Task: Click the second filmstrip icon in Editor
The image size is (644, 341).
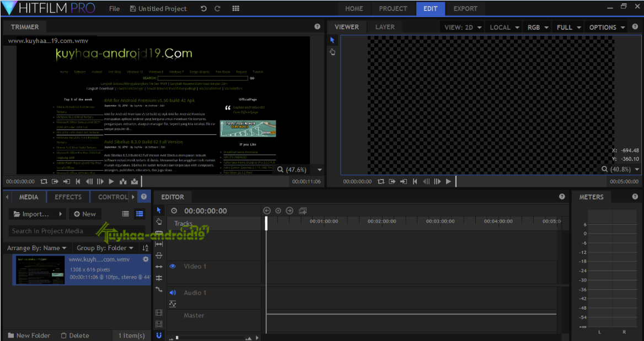Action: (x=159, y=324)
